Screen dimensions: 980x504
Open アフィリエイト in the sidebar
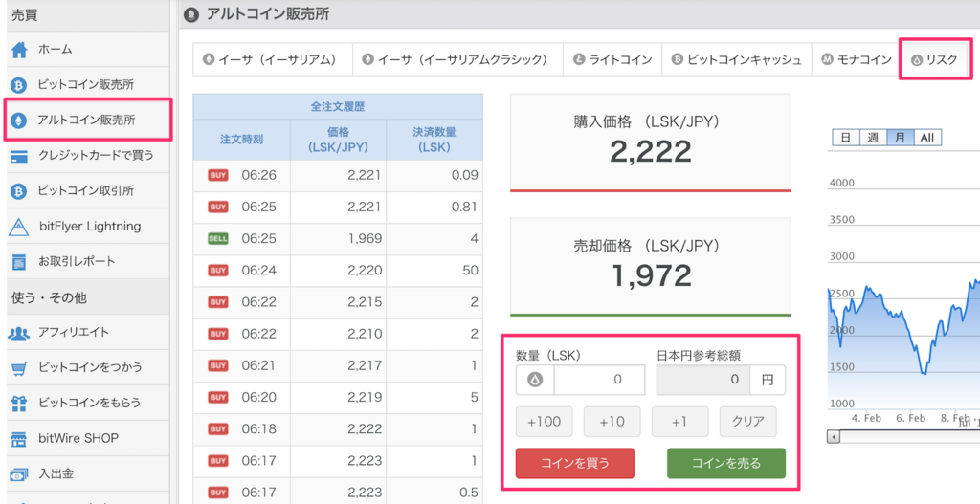(x=87, y=333)
